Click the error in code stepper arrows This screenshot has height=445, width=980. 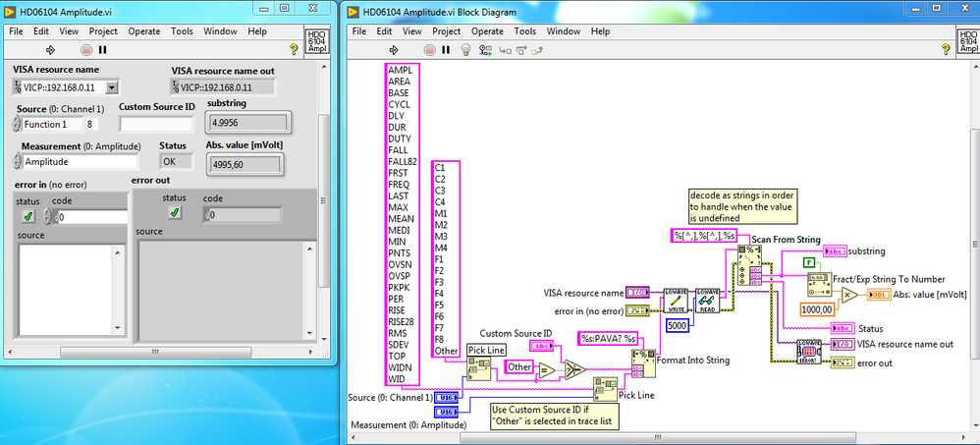(48, 217)
